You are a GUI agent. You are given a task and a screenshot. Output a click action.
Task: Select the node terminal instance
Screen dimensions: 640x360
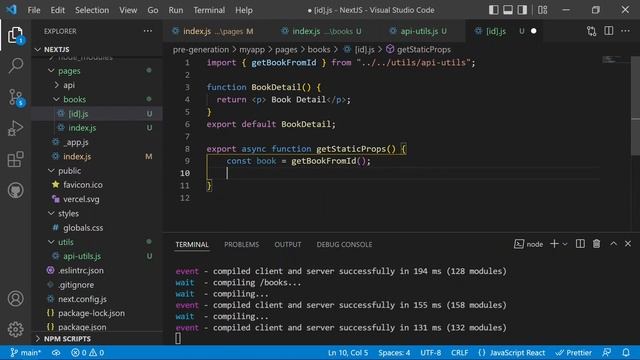pyautogui.click(x=529, y=244)
